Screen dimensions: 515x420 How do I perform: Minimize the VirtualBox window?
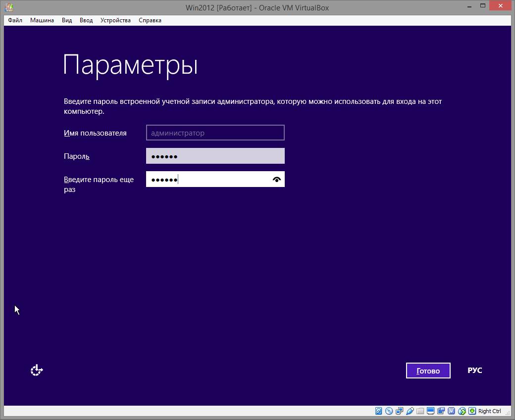pos(469,6)
